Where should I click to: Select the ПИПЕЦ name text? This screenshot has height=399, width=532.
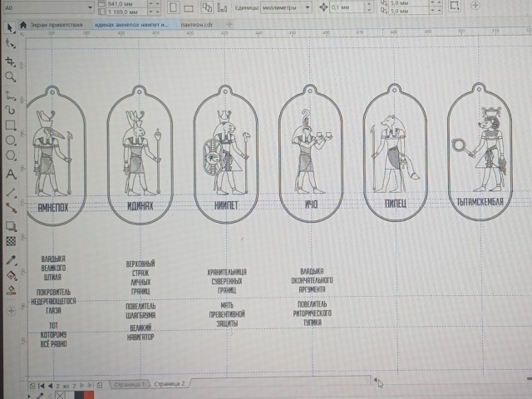coord(396,203)
